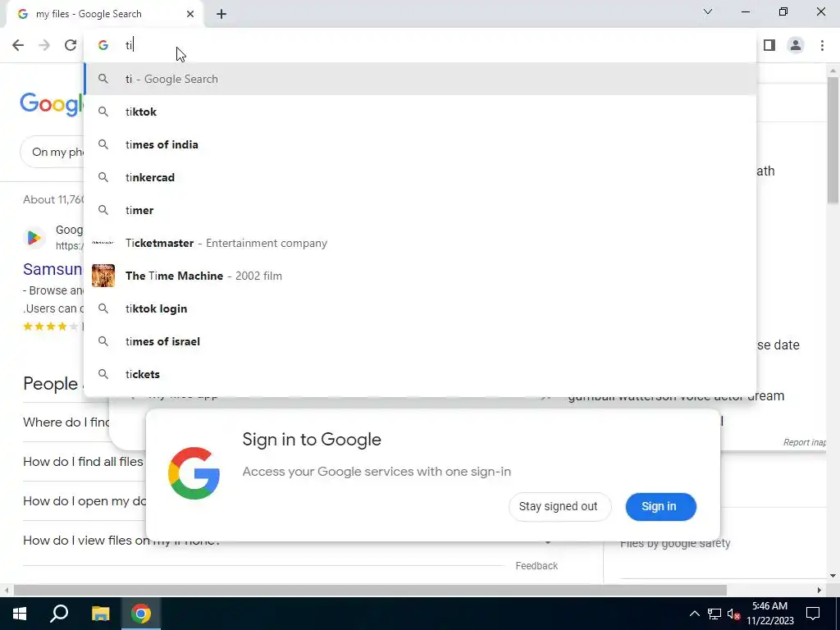Open the Windows Start menu
The height and width of the screenshot is (630, 840).
click(x=20, y=614)
